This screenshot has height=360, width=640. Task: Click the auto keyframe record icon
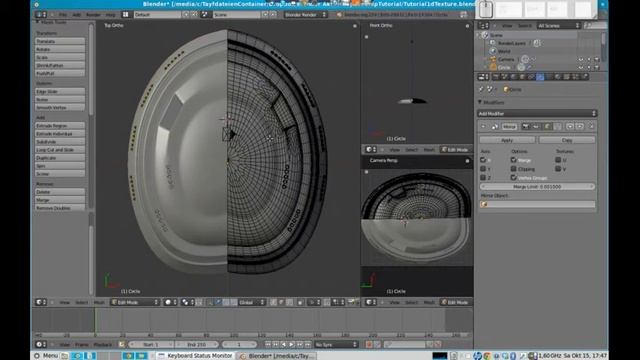tap(369, 345)
